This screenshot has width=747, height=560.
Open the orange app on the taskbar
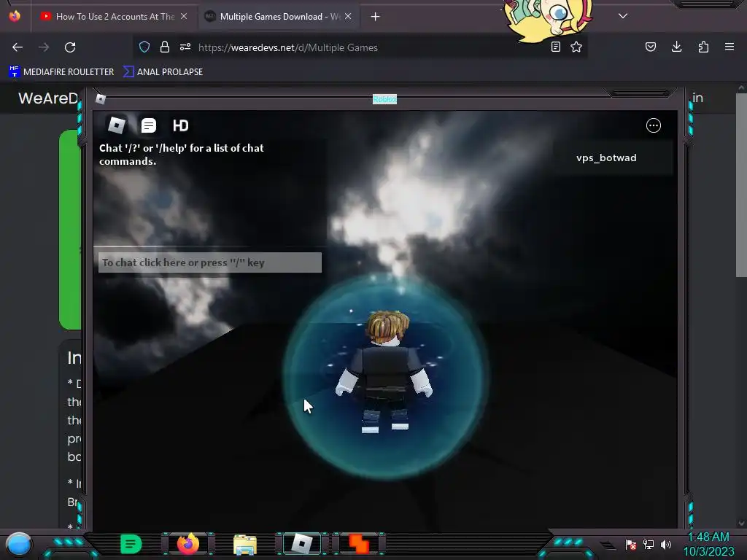tap(359, 544)
